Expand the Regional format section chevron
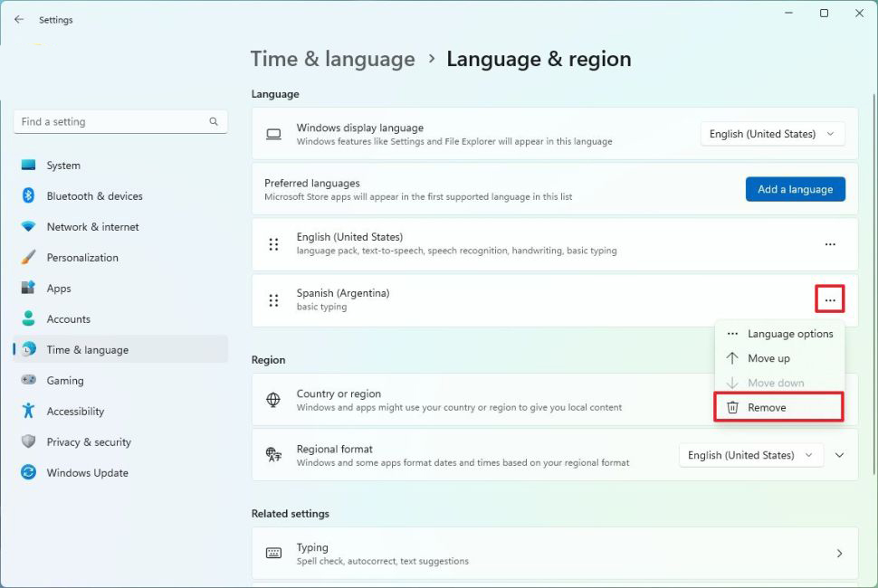 [839, 455]
